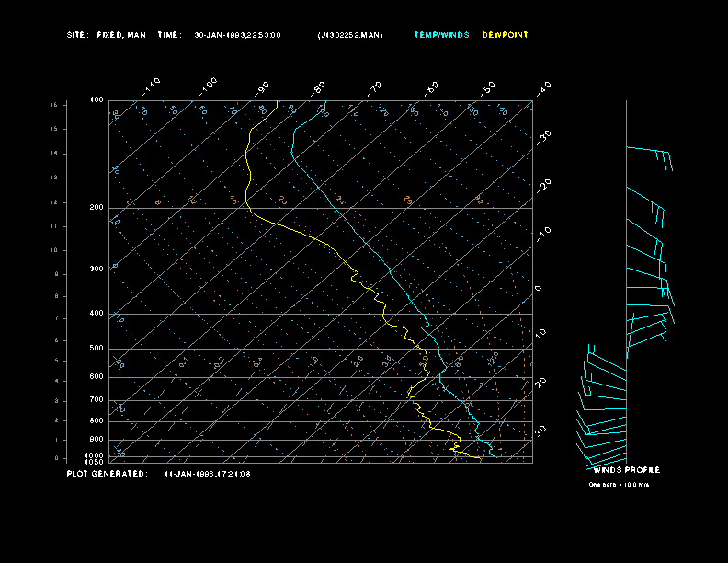Click the 1000 pressure level label
The width and height of the screenshot is (728, 563).
(x=95, y=455)
